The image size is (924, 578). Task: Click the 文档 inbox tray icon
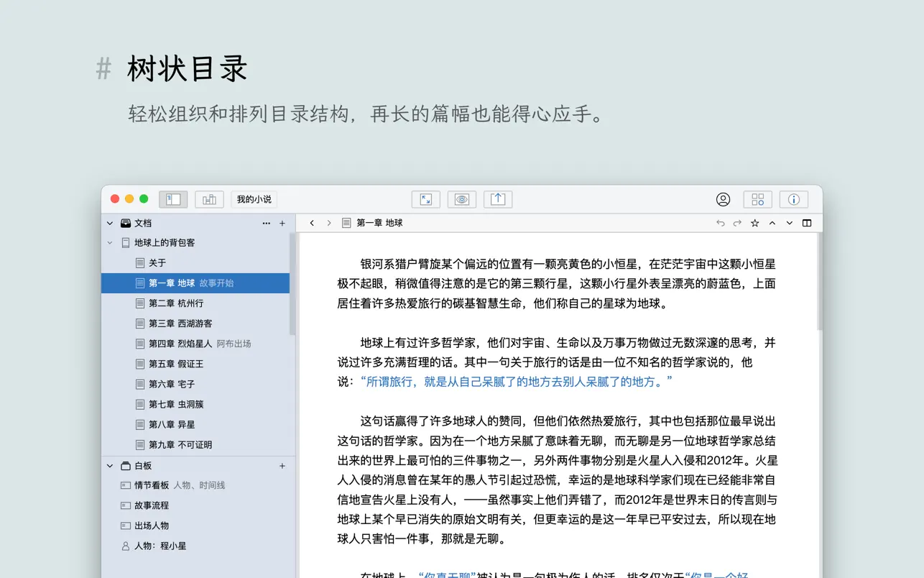coord(126,224)
